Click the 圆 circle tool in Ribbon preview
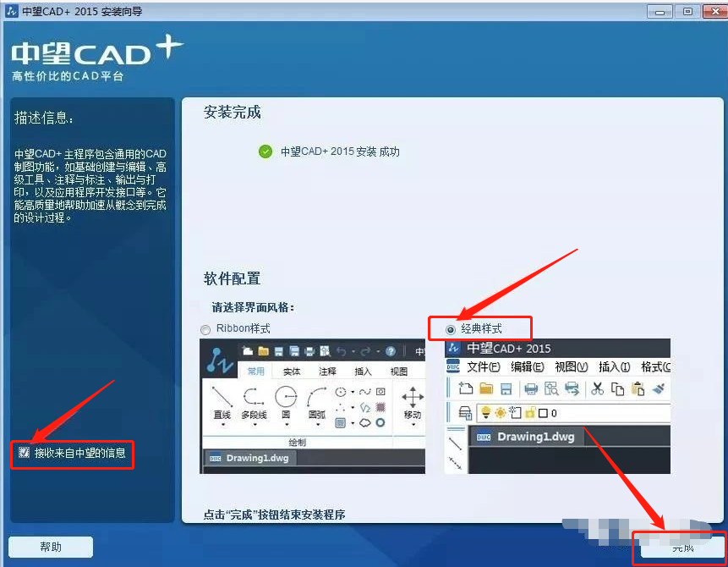This screenshot has height=567, width=728. click(x=286, y=405)
